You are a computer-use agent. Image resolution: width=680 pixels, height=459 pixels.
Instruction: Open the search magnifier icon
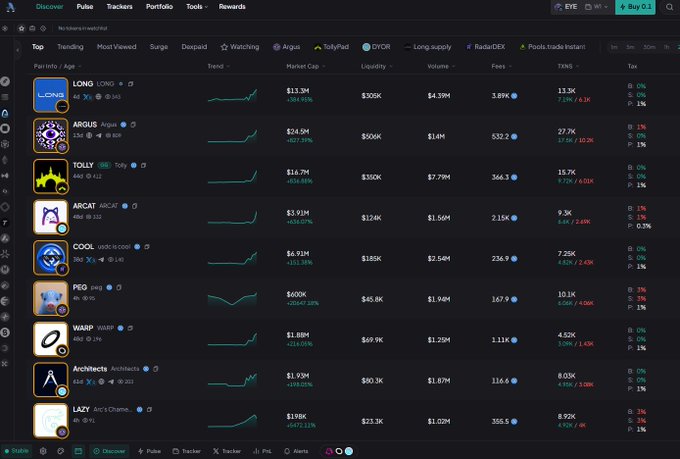pyautogui.click(x=670, y=7)
